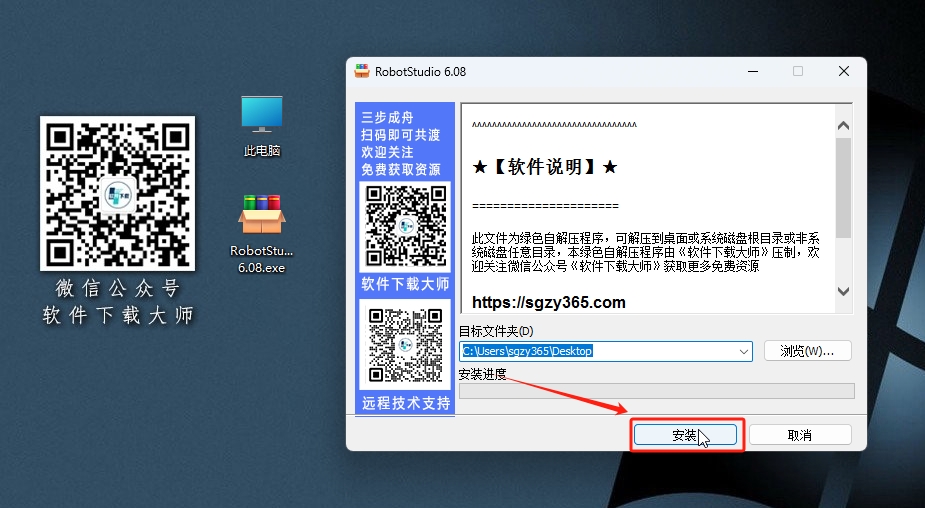
Task: Click the 三步成舟 sidebar text
Action: click(388, 117)
